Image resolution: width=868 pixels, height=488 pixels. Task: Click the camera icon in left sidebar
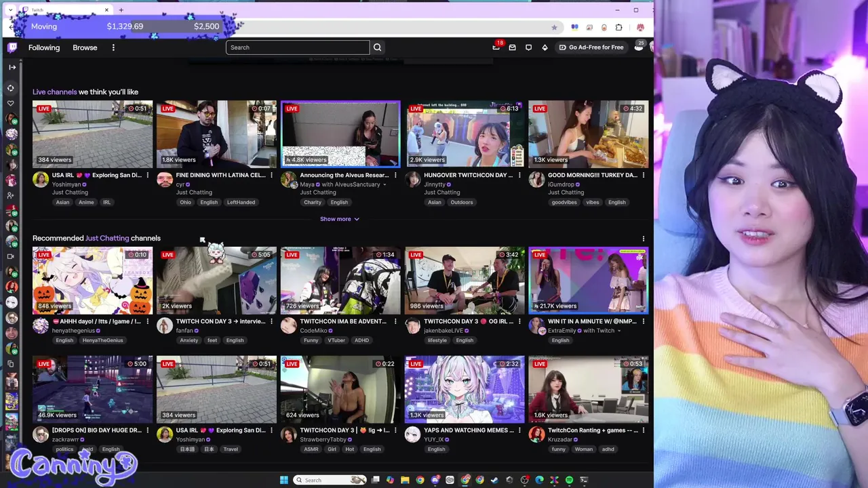(x=11, y=257)
